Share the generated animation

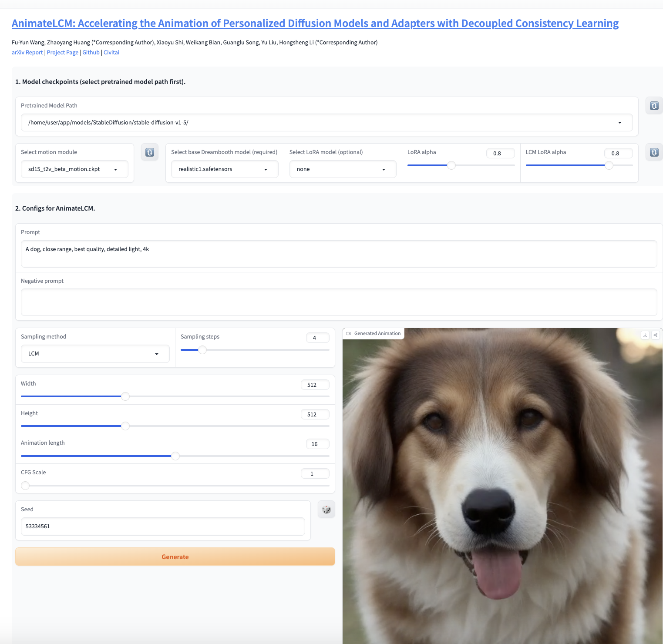click(x=656, y=335)
